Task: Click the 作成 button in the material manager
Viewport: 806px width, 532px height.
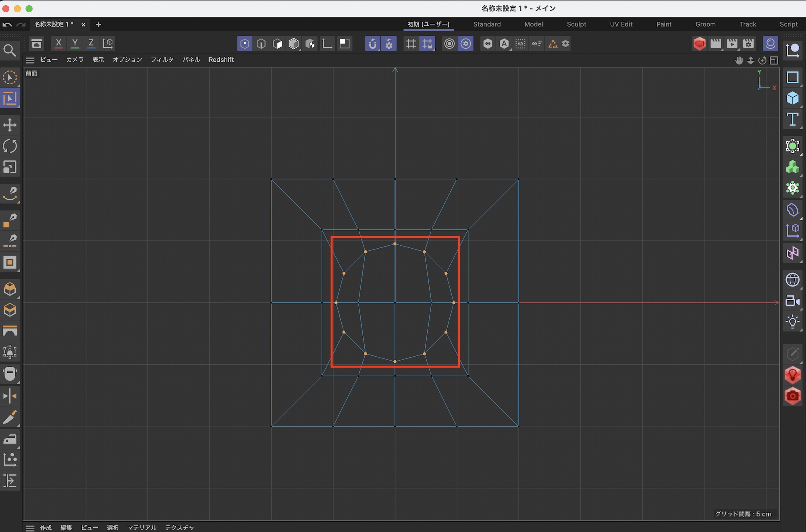Action: tap(46, 528)
